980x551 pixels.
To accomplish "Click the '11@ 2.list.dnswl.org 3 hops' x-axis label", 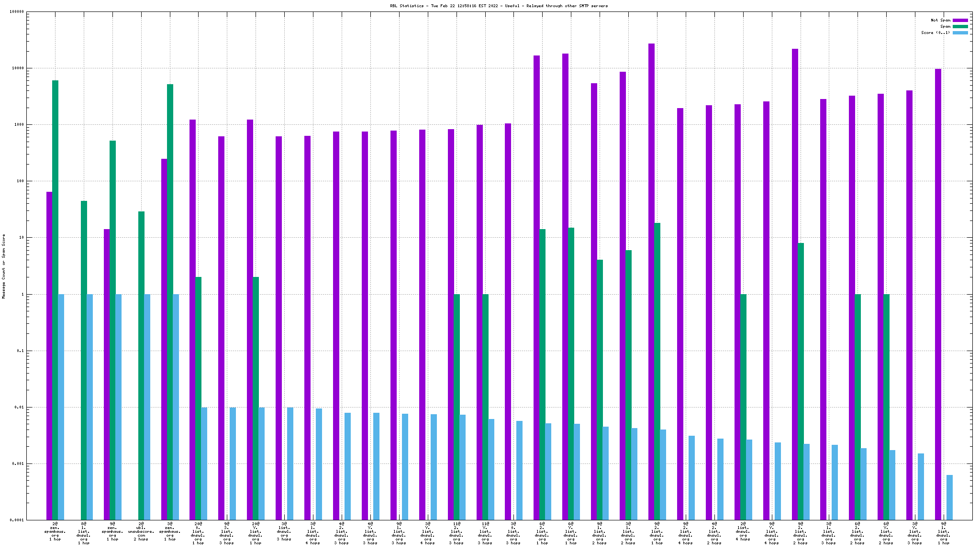I will tap(456, 533).
